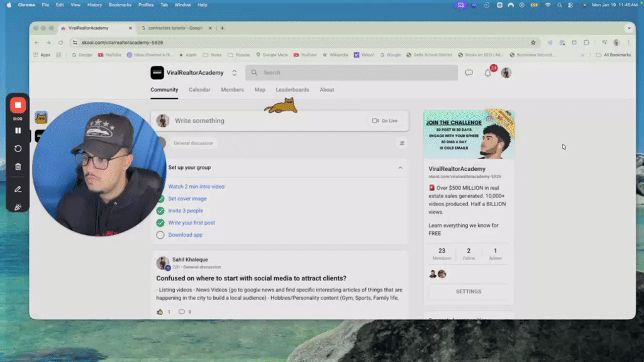Screen dimensions: 644x362
Task: Open the group SETTINGS
Action: click(x=469, y=291)
